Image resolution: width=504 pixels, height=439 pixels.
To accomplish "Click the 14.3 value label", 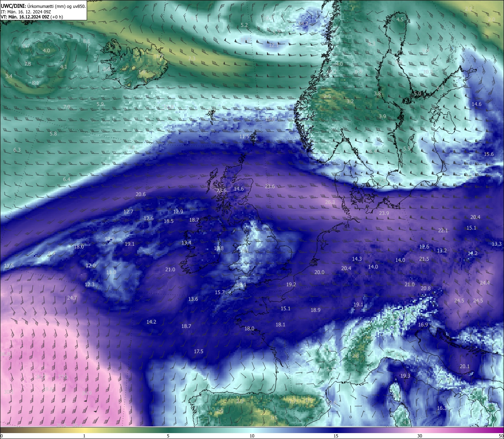I will (357, 259).
